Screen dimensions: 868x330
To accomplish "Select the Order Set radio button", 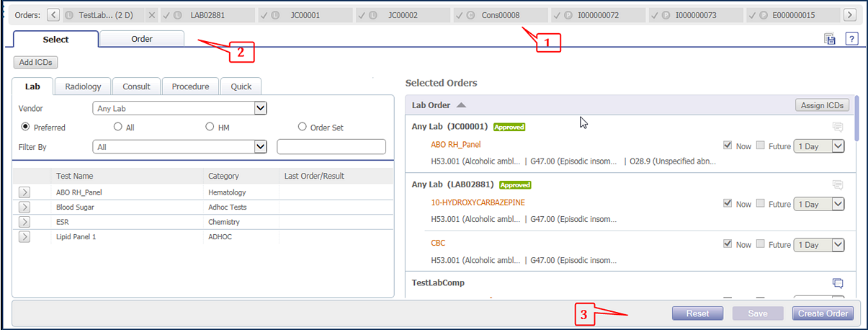I will (x=303, y=128).
